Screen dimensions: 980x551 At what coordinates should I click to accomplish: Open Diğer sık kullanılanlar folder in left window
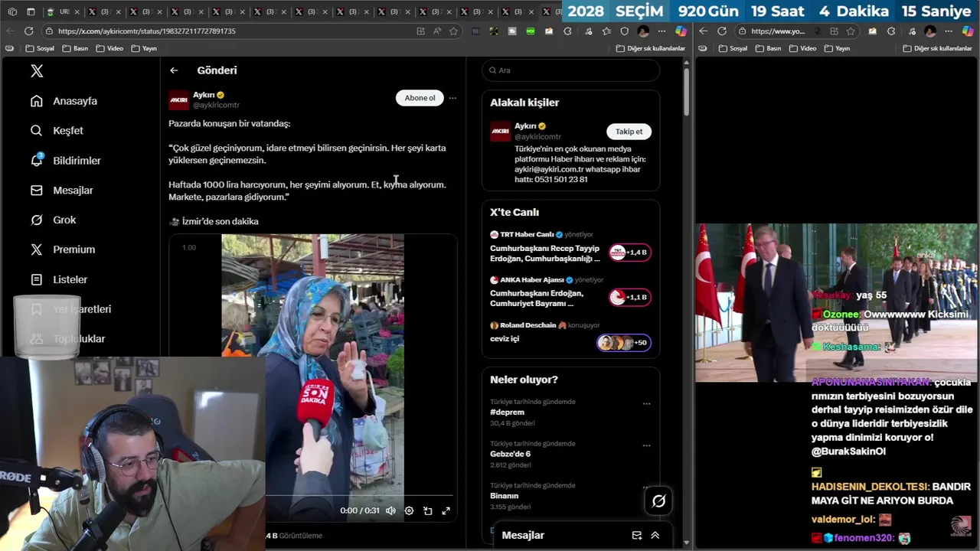650,48
